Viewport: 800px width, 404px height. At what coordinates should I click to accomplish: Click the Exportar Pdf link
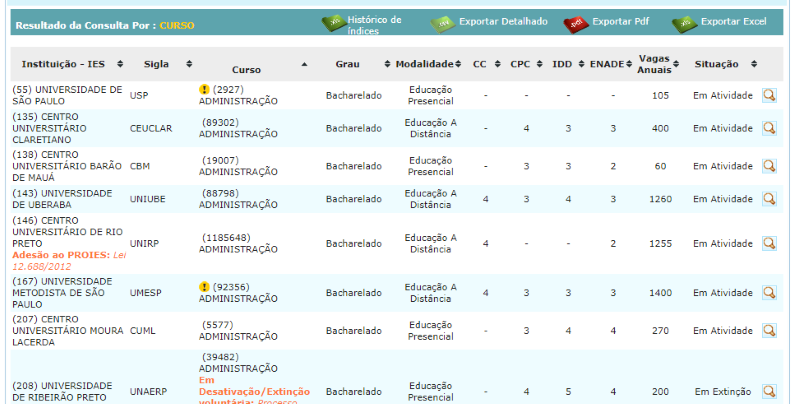620,21
